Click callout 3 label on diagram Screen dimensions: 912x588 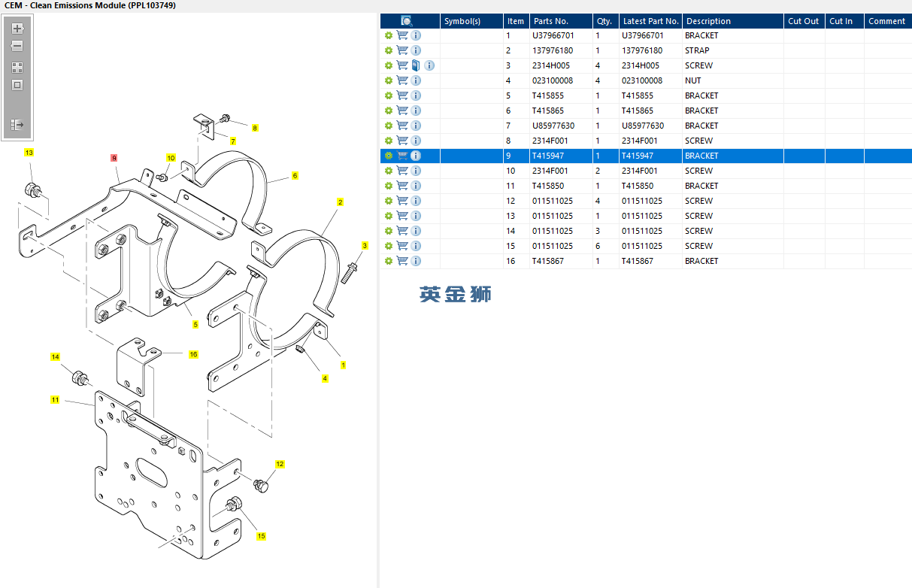tap(365, 246)
